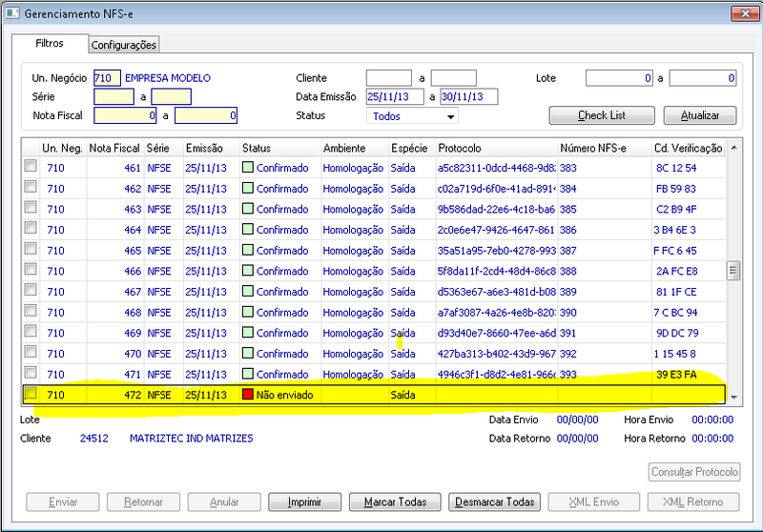This screenshot has width=763, height=532.
Task: Click the vertical scrollbar thumb of the grid
Action: (733, 271)
